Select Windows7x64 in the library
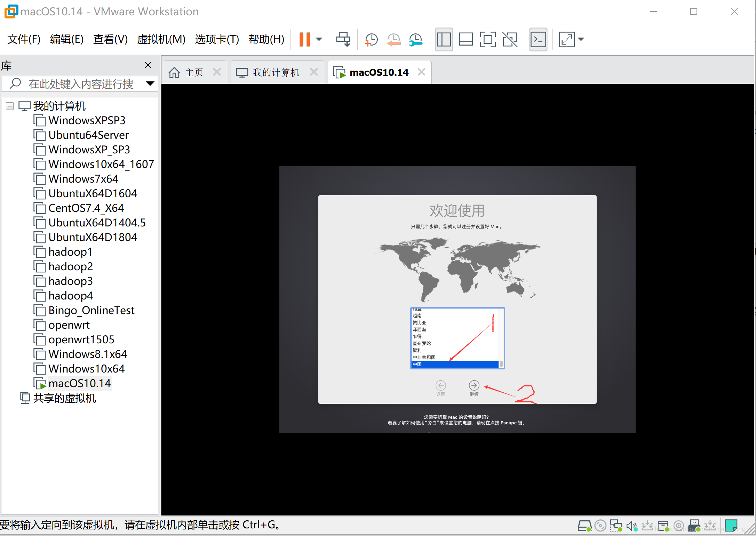This screenshot has width=756, height=536. (x=83, y=179)
